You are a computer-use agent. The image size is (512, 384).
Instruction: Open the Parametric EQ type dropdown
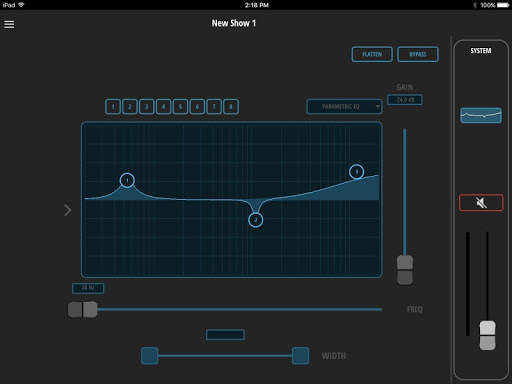pos(344,107)
